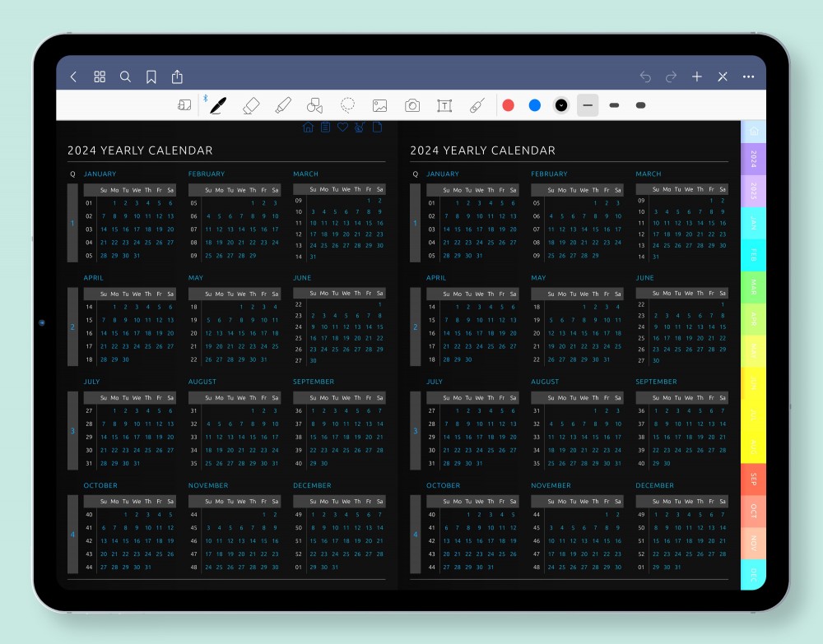Open the FEB side tab
This screenshot has height=644, width=823.
pos(754,256)
